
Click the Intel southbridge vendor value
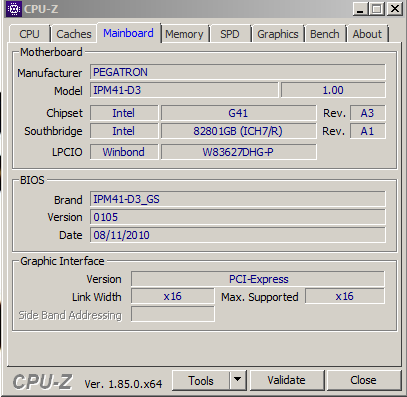(124, 131)
